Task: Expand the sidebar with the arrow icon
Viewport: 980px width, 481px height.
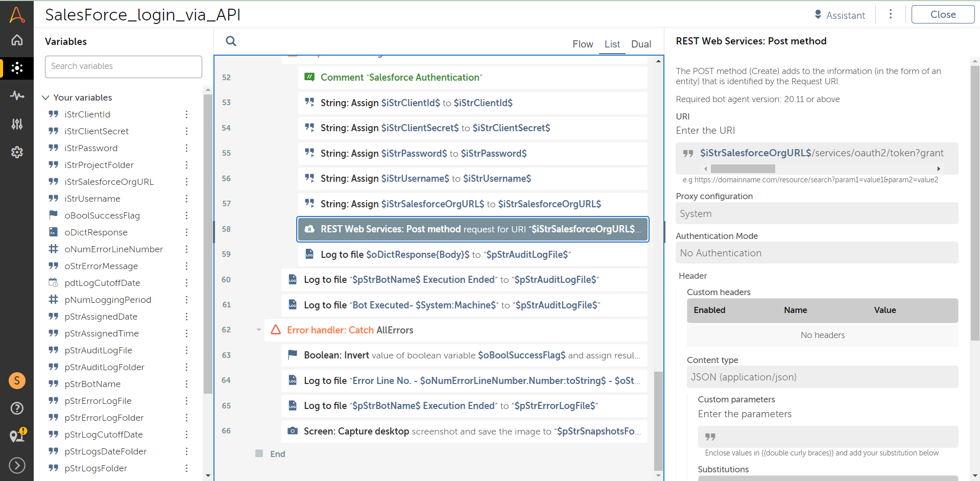Action: click(x=17, y=465)
